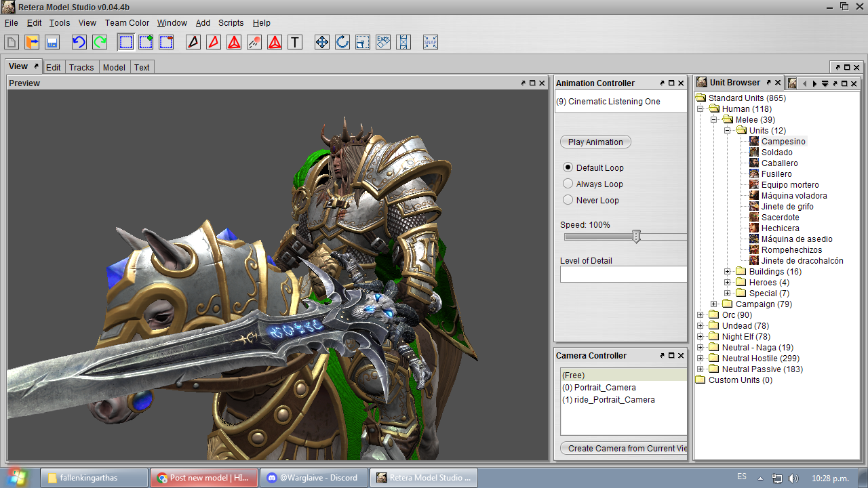Viewport: 868px width, 488px height.
Task: Open the fallenkingarthas folder from taskbar
Action: point(94,477)
